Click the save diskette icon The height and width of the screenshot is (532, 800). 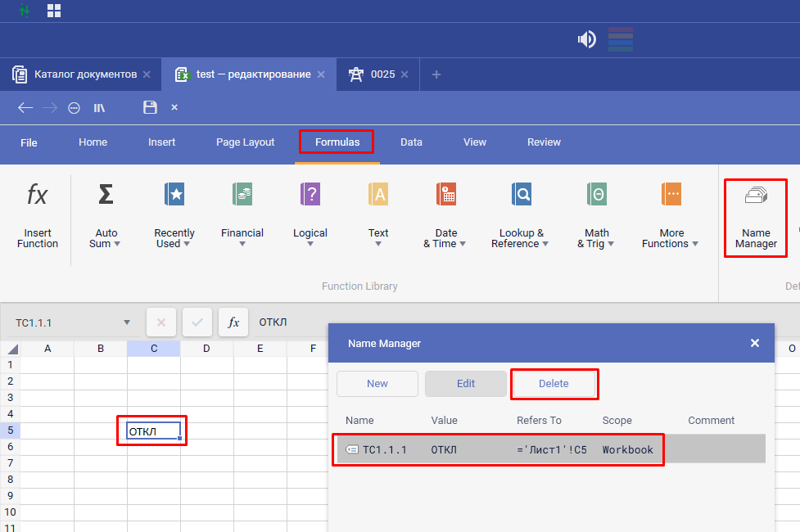(150, 107)
